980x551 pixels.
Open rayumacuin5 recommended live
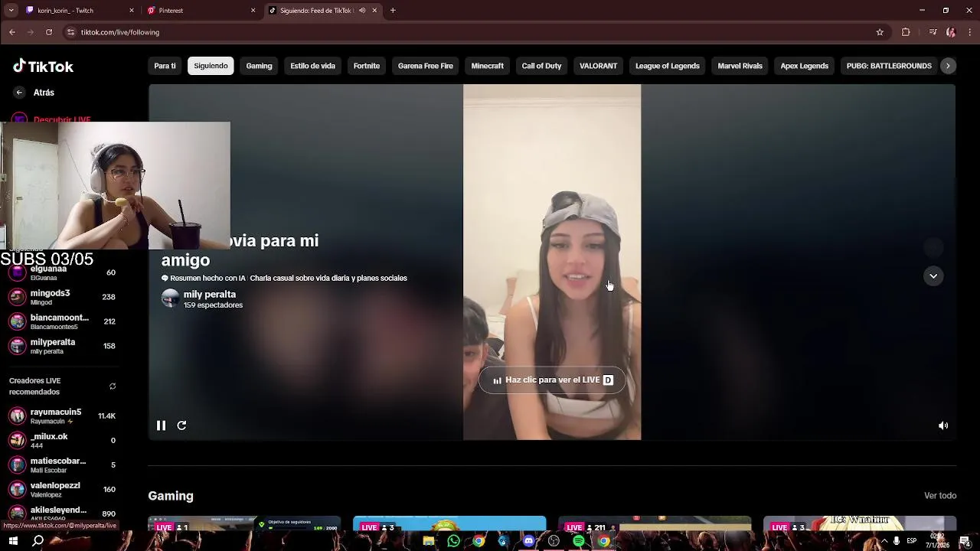[x=62, y=416]
